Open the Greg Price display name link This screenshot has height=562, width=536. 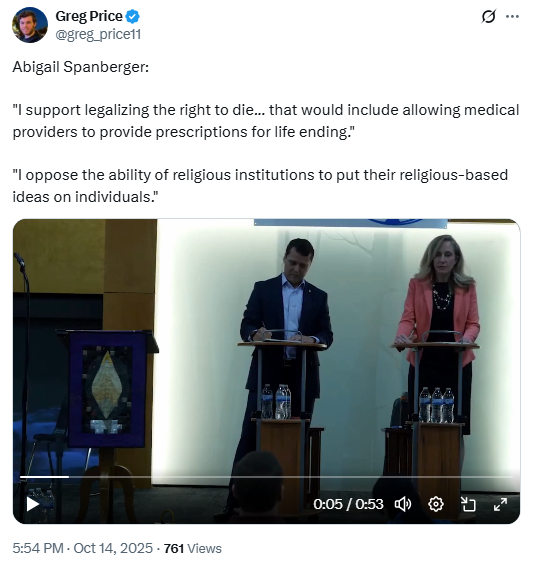(89, 16)
